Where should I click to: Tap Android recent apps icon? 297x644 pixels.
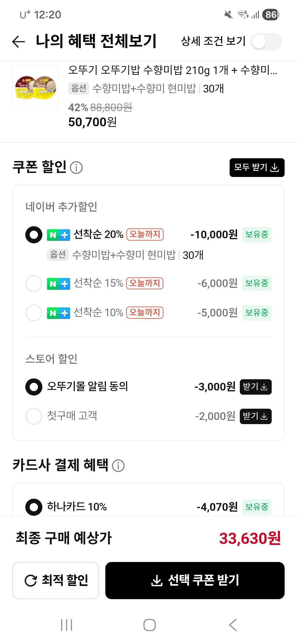pos(67,625)
